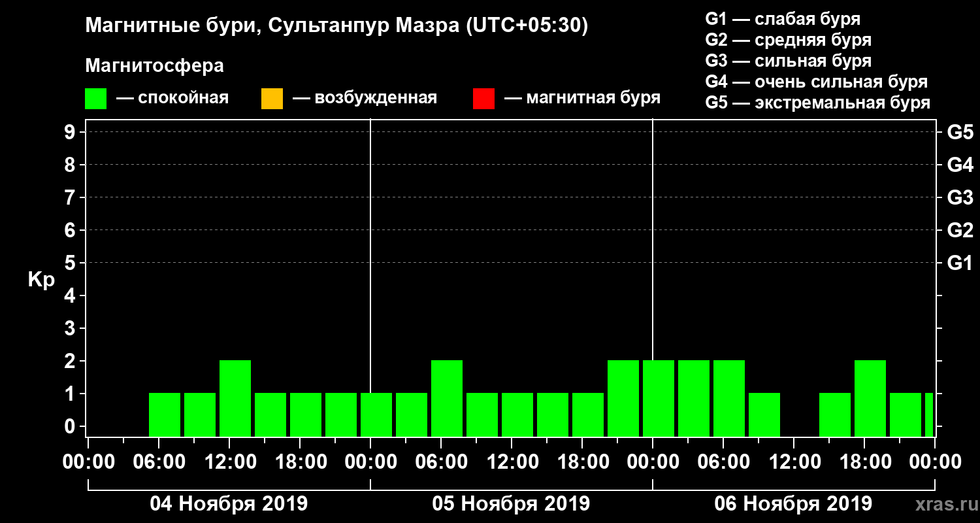Click the Kp 2 bar above 12:00 on 04 Ноября

coord(235,398)
